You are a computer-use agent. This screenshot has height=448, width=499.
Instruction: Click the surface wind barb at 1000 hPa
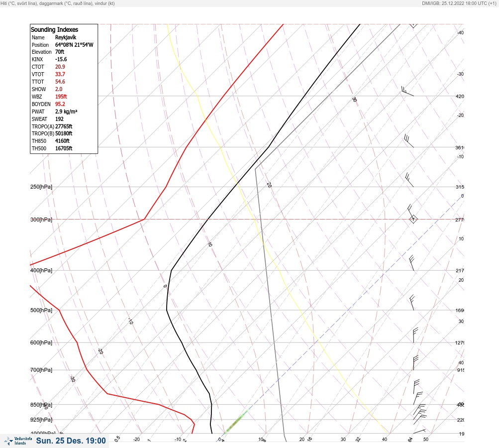tap(419, 432)
